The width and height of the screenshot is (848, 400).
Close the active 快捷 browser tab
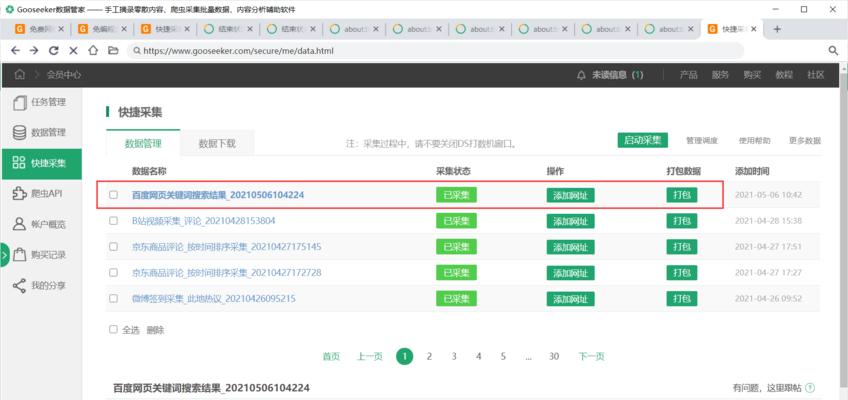753,29
